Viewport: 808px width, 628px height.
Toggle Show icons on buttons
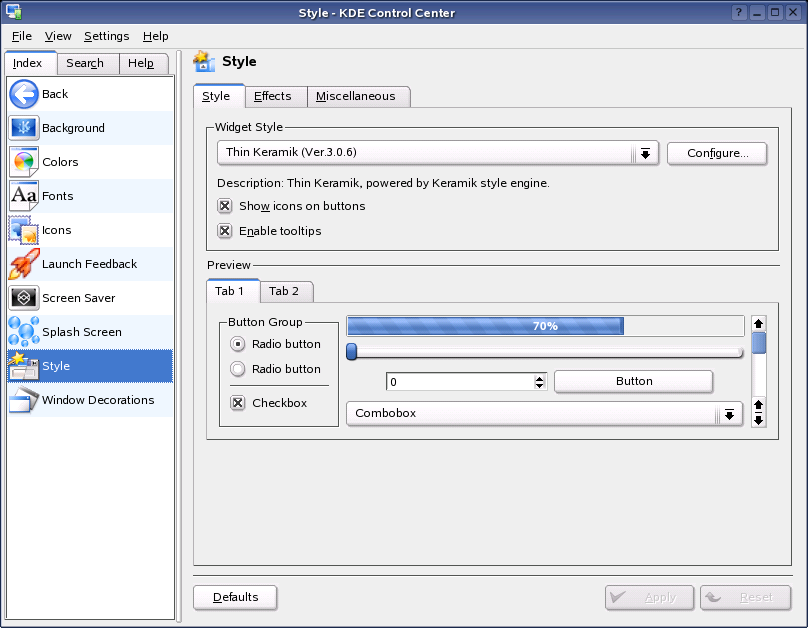pyautogui.click(x=225, y=205)
